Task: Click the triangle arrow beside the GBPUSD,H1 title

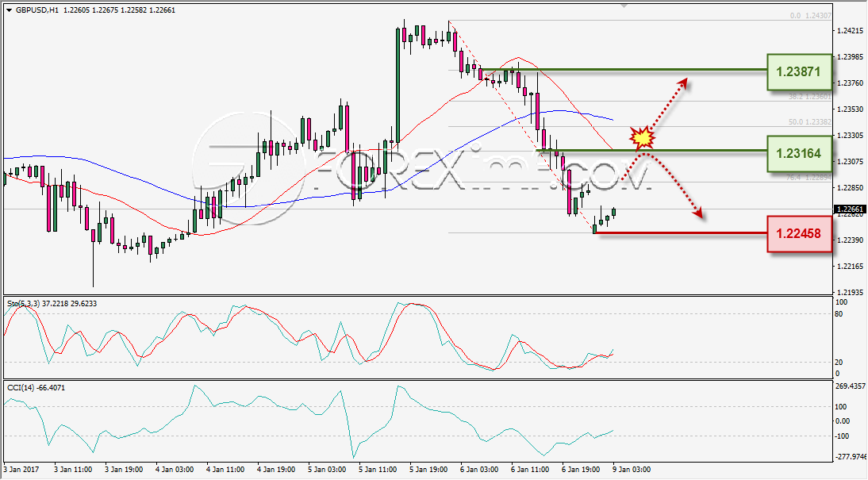Action: (9, 10)
